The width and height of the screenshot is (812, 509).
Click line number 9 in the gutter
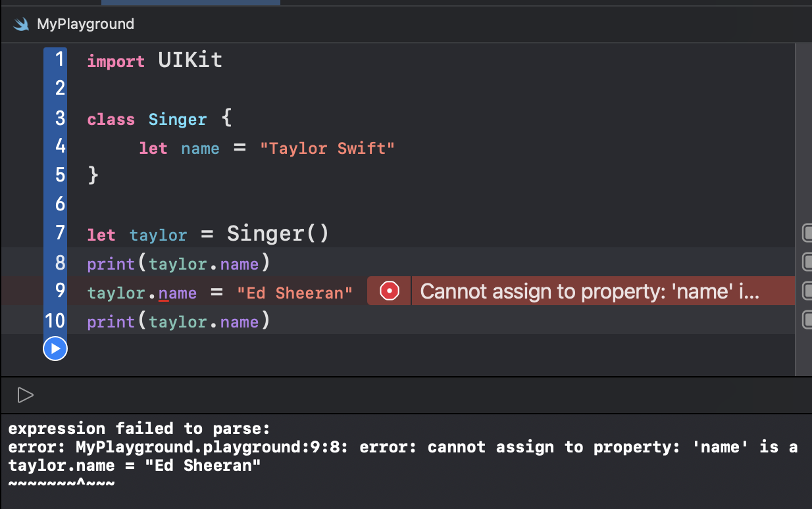(x=60, y=290)
